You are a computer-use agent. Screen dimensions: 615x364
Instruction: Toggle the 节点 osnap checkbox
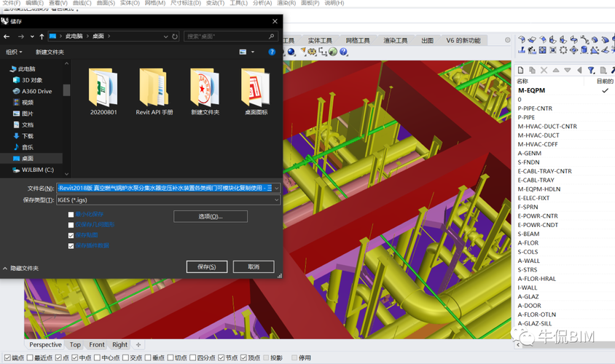point(222,357)
